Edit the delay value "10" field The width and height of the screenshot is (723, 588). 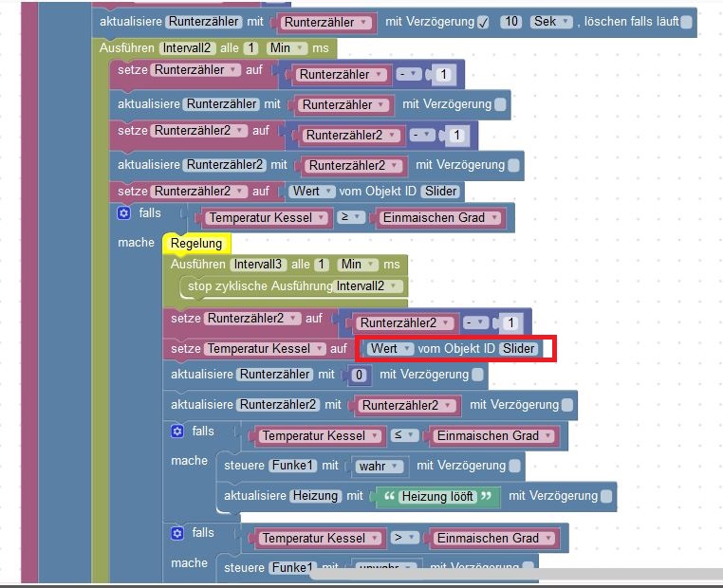click(510, 22)
